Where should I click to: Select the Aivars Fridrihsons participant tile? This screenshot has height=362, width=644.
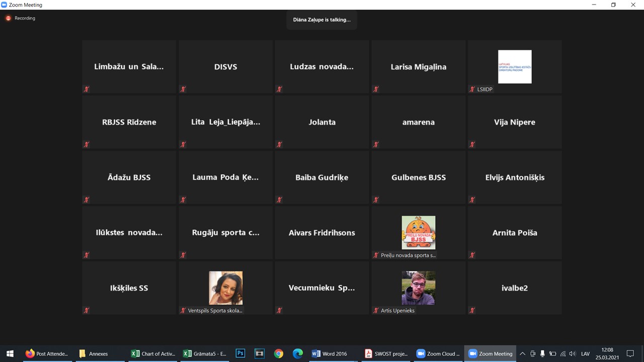coord(322,232)
